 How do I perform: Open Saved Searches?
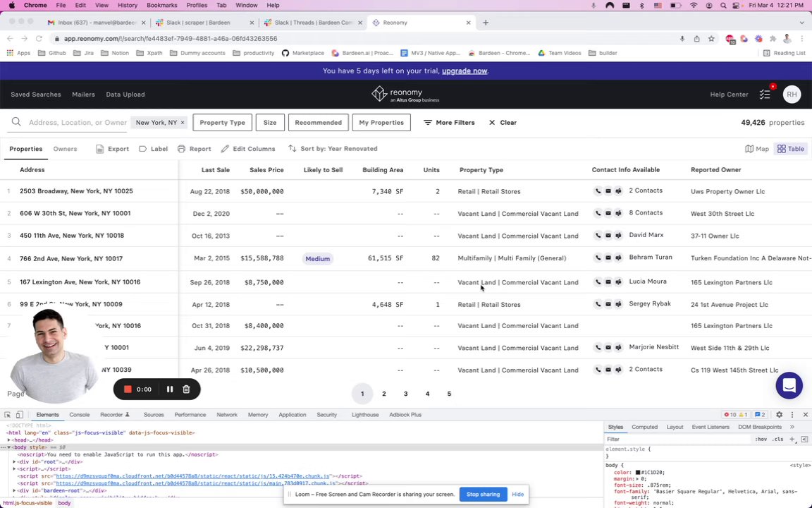point(36,95)
